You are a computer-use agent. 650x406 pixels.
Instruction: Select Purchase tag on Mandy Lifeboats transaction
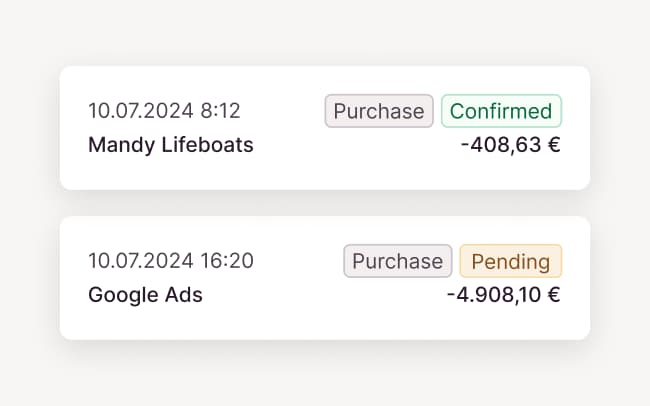379,111
